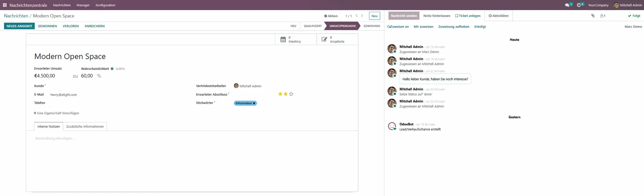644x196 pixels.
Task: Open Aktivitäten with the clock icon
Action: coord(498,16)
